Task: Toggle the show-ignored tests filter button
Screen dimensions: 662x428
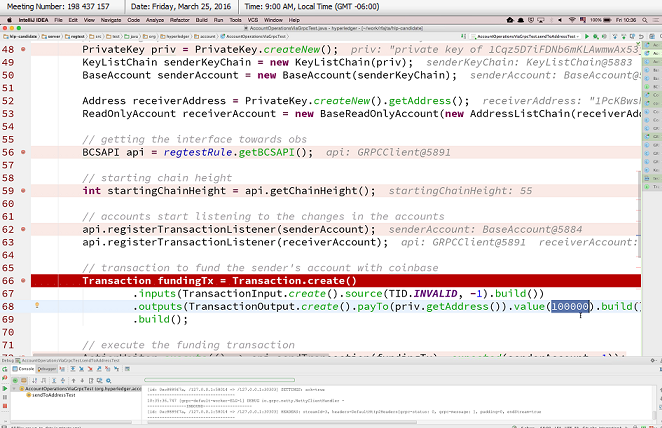Action: tap(24, 380)
